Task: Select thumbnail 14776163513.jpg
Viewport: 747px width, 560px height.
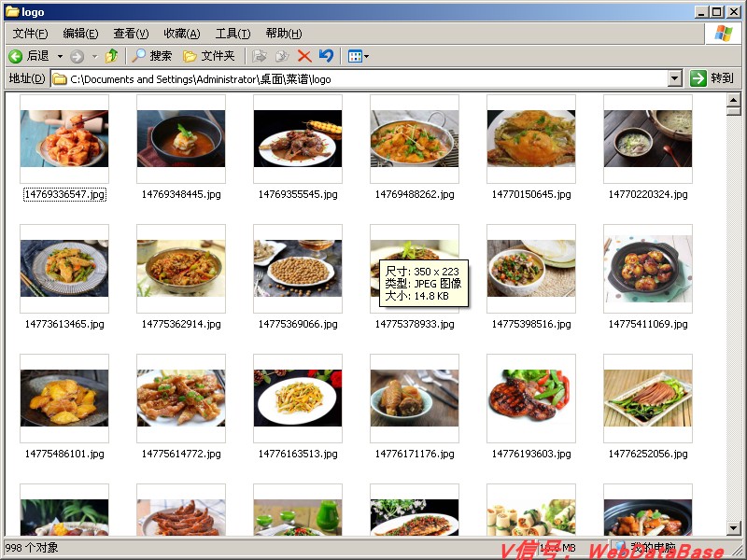Action: coord(298,399)
